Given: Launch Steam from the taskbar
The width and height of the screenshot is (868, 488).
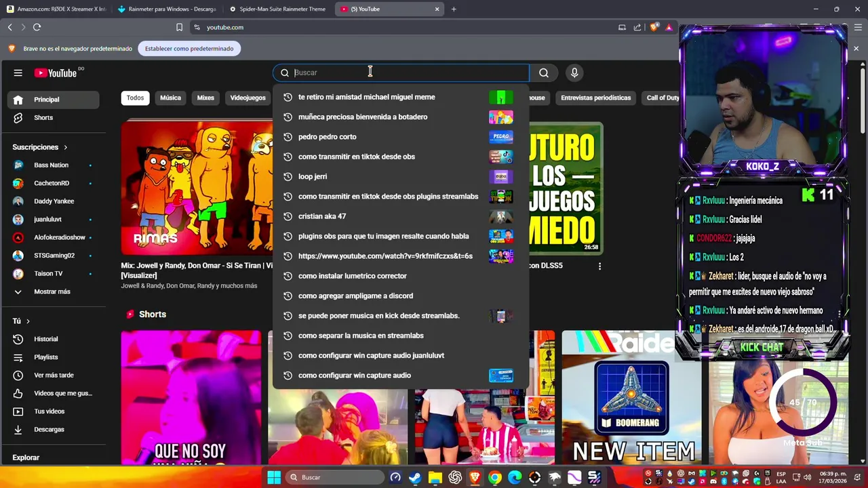Looking at the screenshot, I should (415, 478).
